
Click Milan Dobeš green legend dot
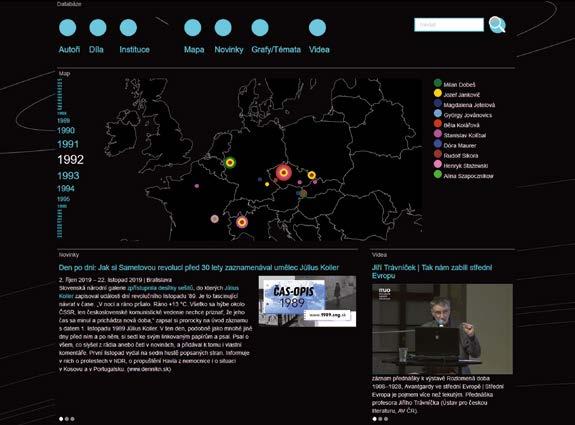[437, 83]
